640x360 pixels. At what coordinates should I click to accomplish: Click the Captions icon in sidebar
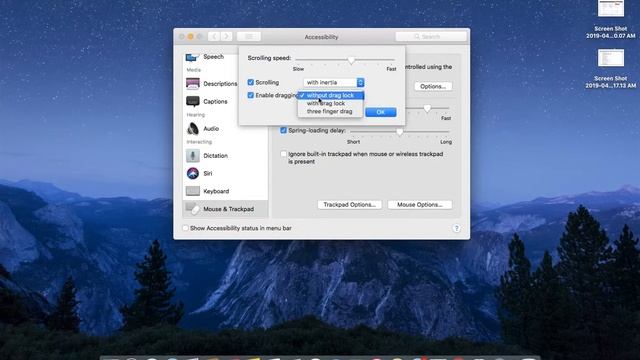(x=193, y=101)
